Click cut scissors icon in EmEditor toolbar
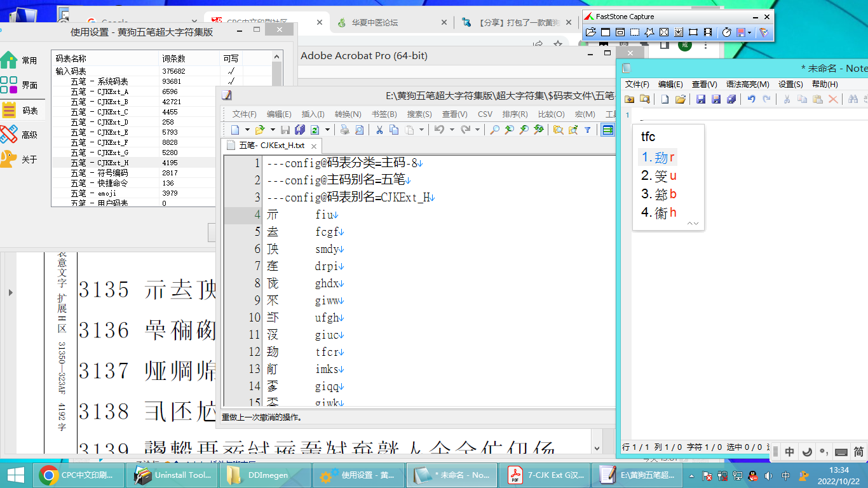 click(379, 130)
